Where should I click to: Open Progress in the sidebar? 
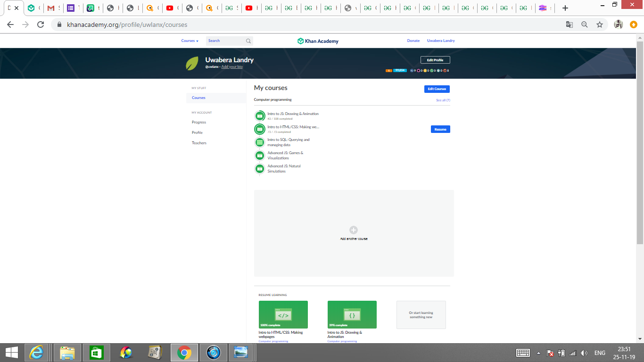point(199,122)
